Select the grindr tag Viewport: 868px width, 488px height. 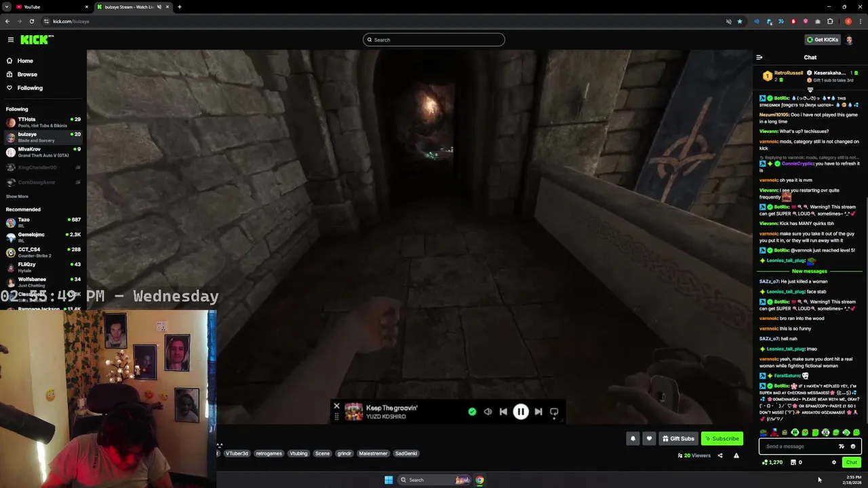[x=344, y=453]
